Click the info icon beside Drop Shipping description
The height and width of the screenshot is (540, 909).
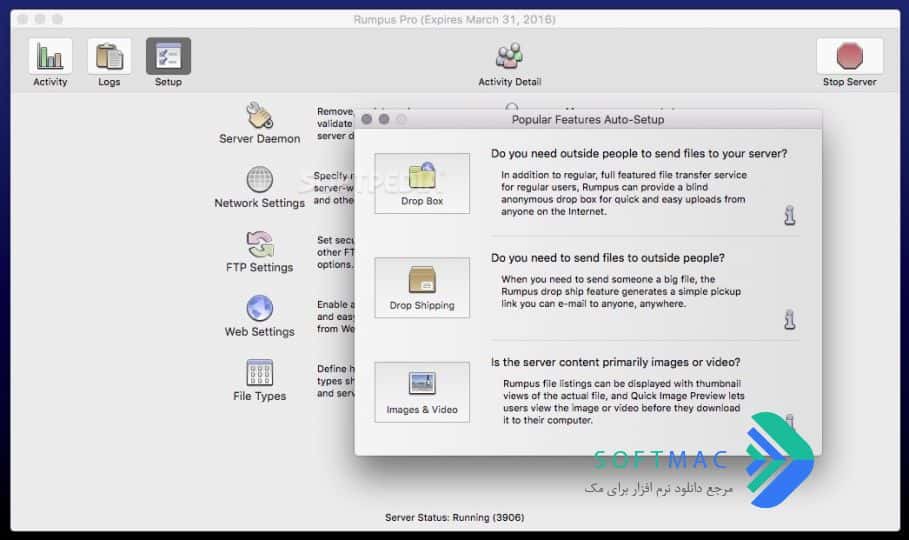[x=790, y=320]
